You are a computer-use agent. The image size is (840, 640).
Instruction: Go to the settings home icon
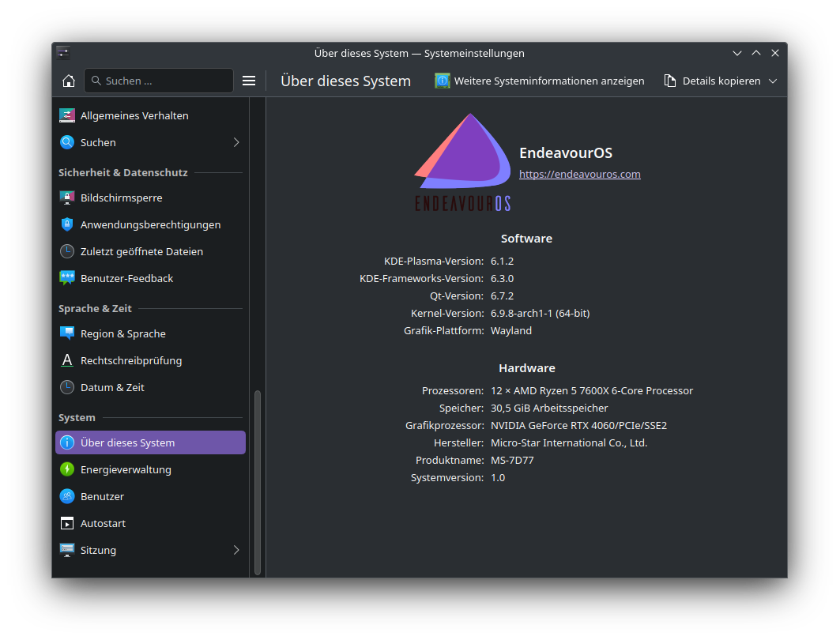[x=69, y=81]
